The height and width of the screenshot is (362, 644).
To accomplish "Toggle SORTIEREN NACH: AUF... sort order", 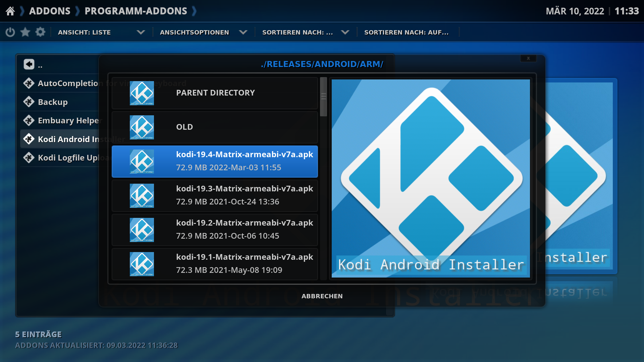I will coord(408,32).
